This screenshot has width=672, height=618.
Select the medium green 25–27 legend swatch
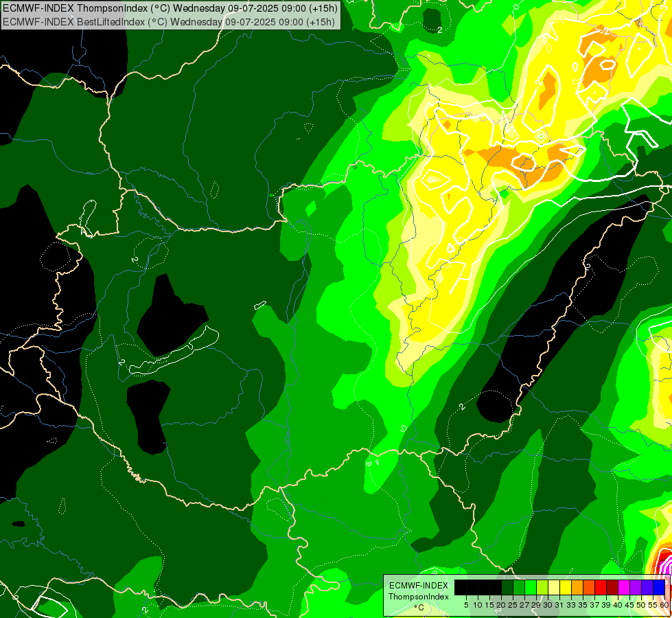[x=519, y=587]
